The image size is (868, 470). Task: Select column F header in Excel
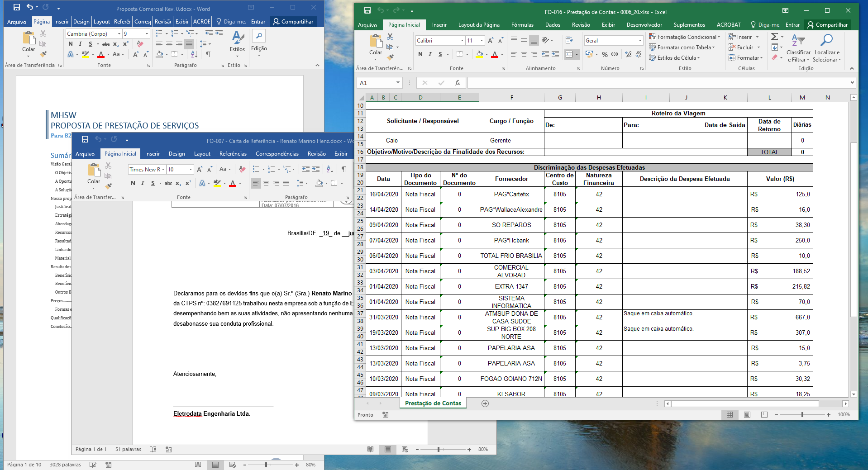point(511,98)
